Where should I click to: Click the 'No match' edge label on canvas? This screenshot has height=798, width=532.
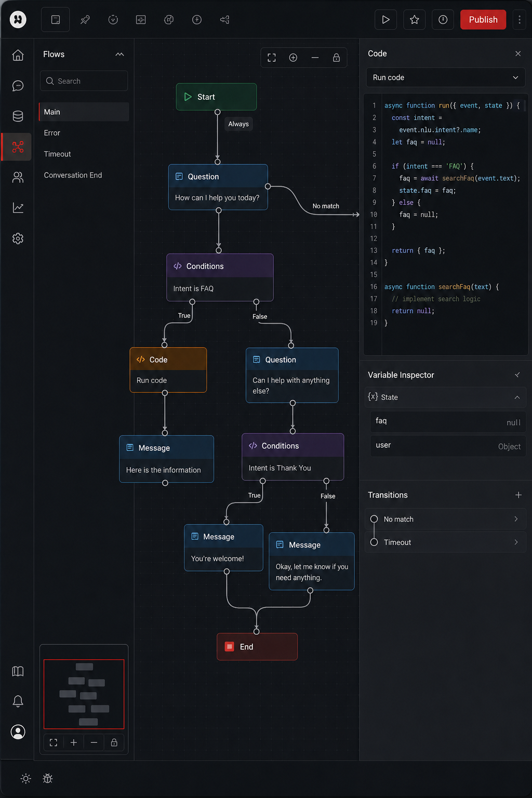tap(326, 206)
